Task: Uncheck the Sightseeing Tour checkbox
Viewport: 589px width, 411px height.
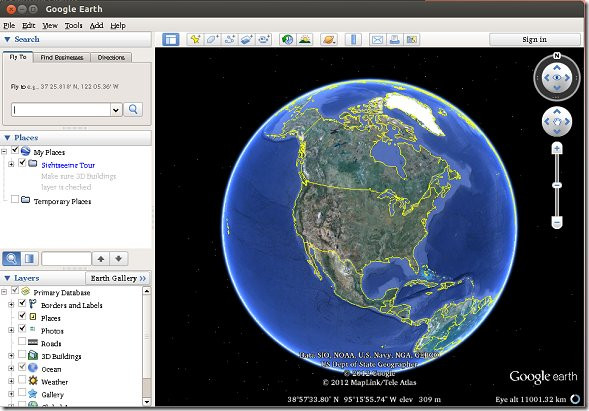Action: (22, 163)
